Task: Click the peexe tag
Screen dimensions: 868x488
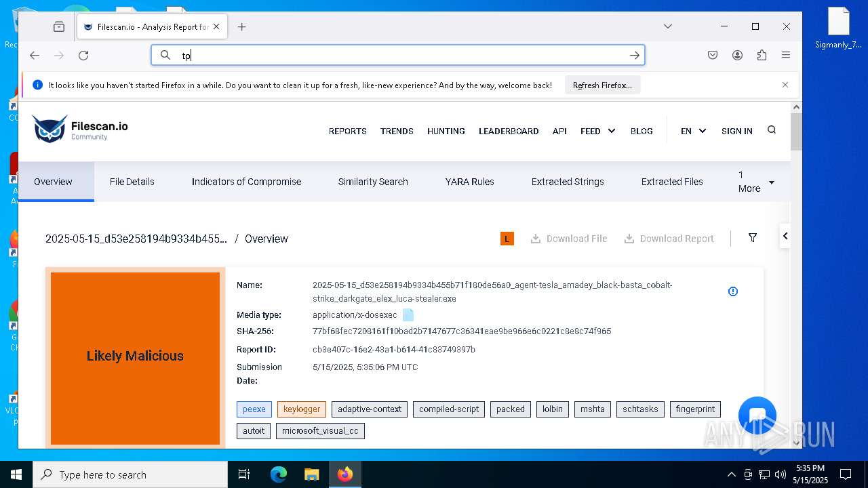Action: 254,409
